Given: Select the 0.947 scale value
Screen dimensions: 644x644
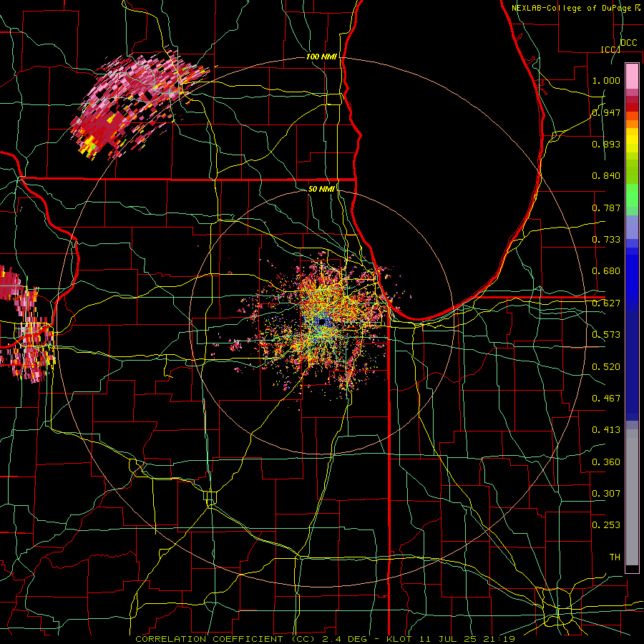Looking at the screenshot, I should point(606,112).
